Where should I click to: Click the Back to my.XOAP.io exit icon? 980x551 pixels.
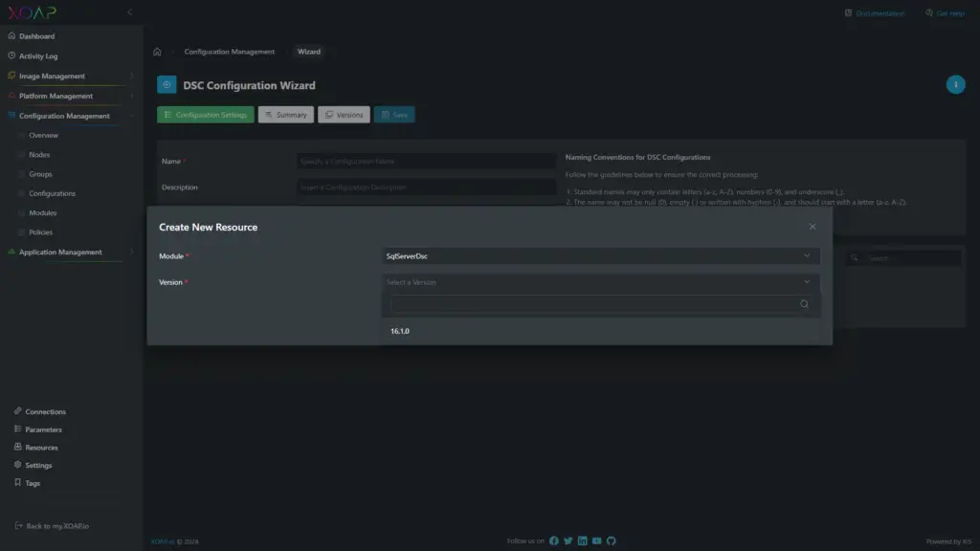tap(18, 526)
